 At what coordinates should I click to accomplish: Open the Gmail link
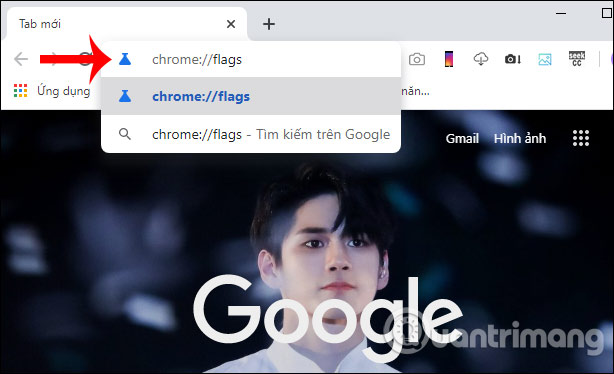(x=462, y=138)
